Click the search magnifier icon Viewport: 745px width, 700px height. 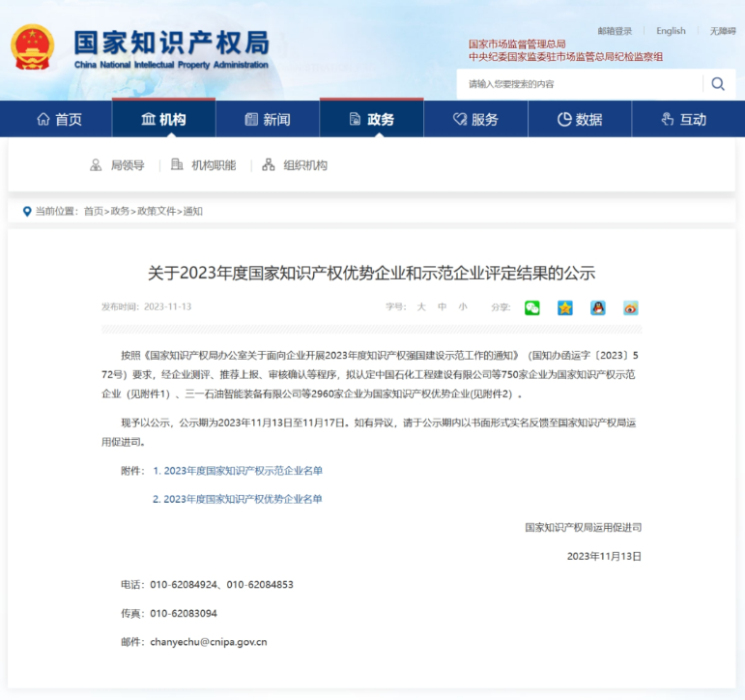coord(718,84)
